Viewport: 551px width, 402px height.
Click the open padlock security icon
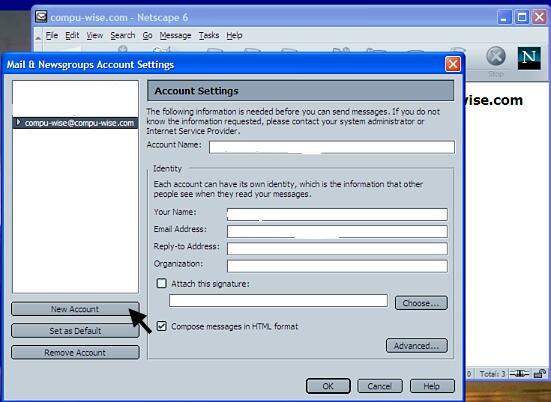[x=539, y=374]
